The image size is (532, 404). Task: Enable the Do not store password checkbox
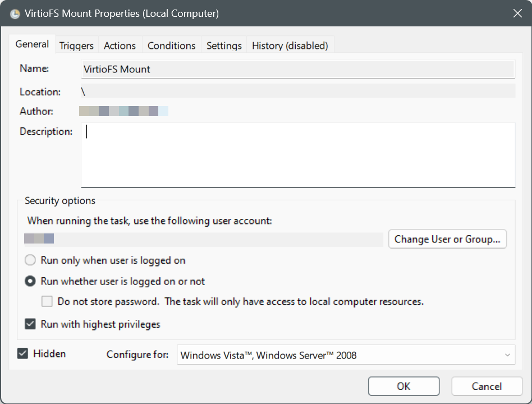47,301
